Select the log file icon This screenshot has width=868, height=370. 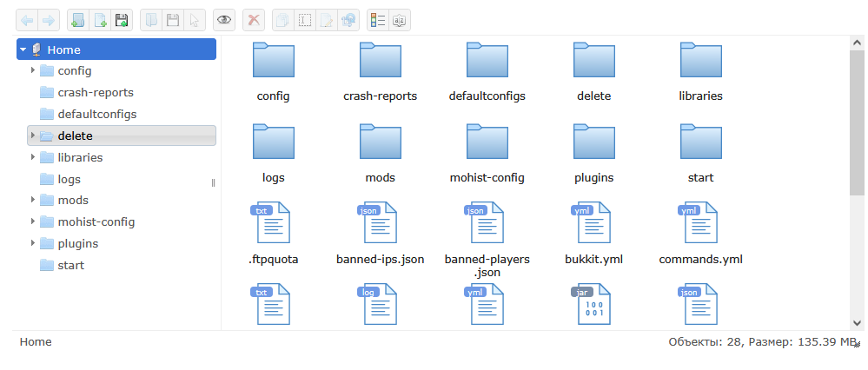point(378,304)
